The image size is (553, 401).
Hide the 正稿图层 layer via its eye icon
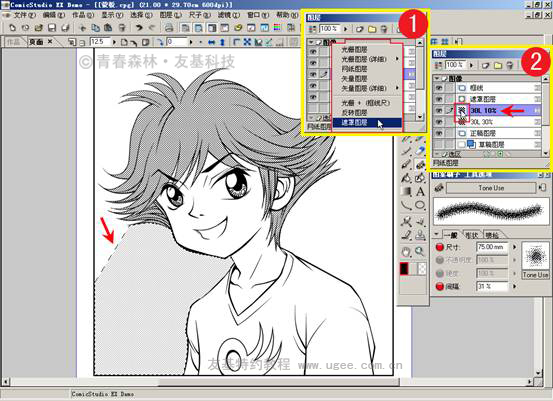pos(438,133)
